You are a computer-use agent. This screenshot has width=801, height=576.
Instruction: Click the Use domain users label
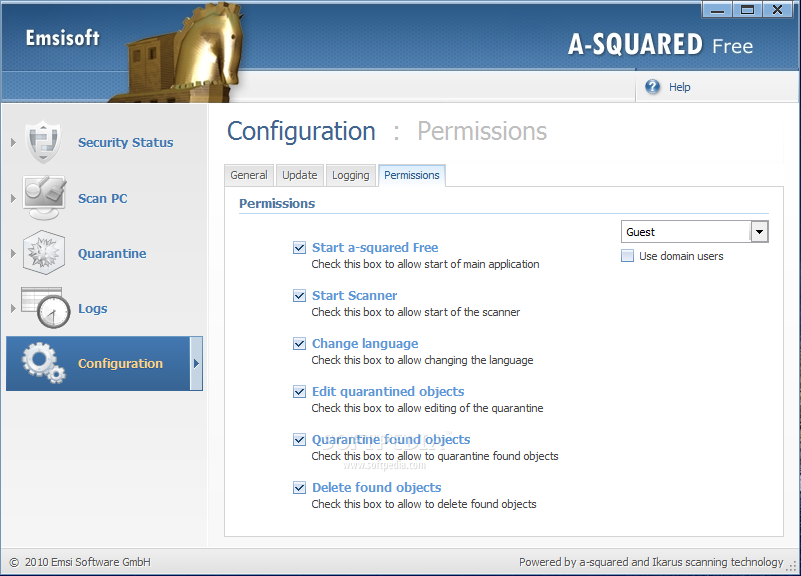[x=681, y=256]
